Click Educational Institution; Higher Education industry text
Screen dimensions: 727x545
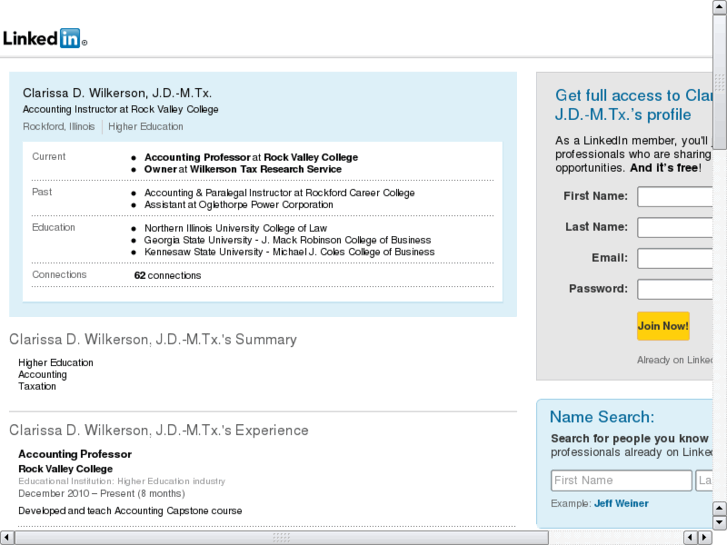click(x=122, y=481)
